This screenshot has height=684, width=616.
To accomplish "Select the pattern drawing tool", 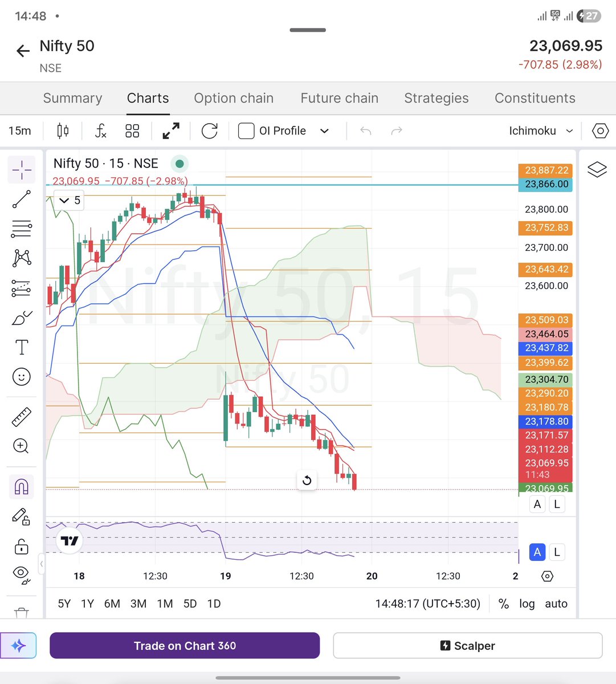I will point(22,258).
